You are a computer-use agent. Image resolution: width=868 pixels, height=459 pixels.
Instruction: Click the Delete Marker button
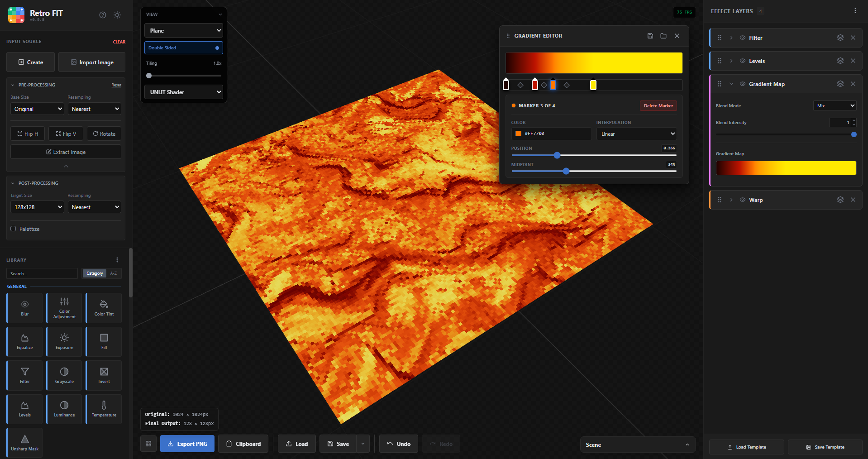pos(658,106)
